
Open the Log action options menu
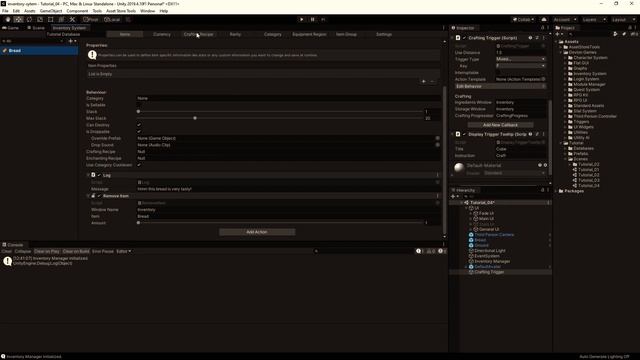(438, 175)
